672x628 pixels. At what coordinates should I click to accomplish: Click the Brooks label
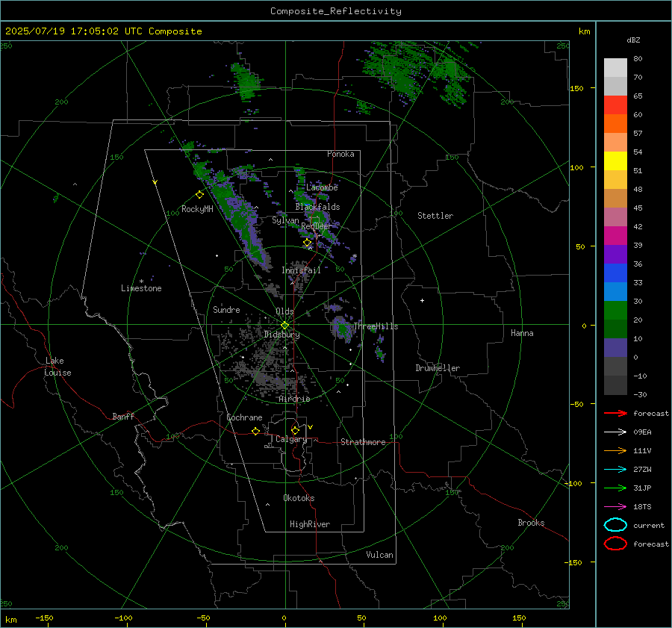[531, 523]
